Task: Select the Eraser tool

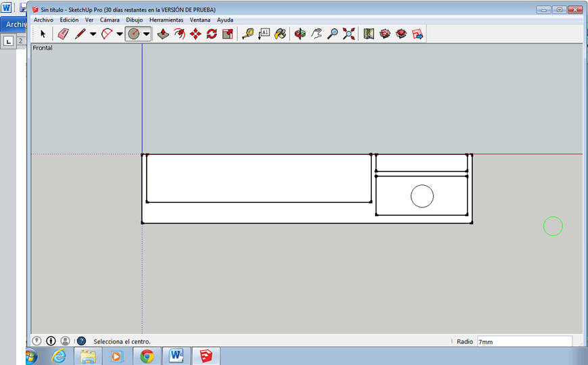Action: tap(63, 34)
